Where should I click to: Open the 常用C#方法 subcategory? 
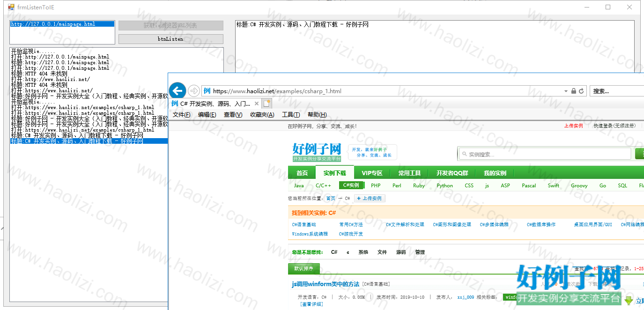coord(351,225)
